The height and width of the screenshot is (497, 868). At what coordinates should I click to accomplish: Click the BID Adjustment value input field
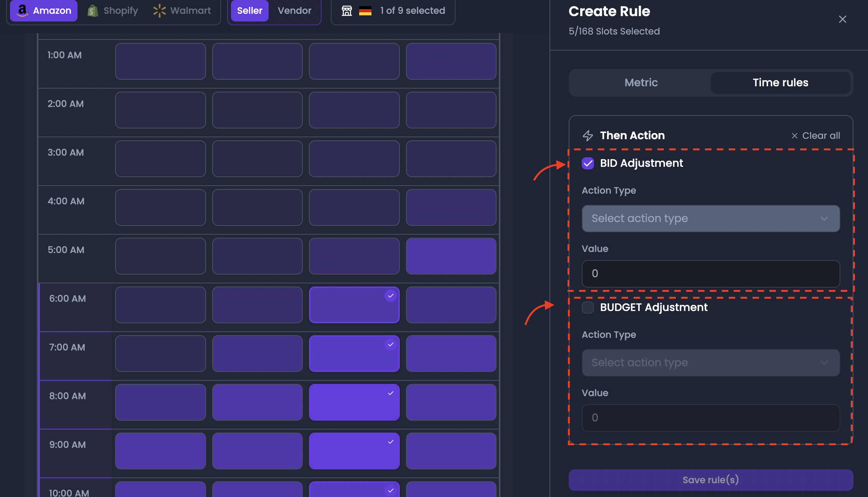click(711, 274)
